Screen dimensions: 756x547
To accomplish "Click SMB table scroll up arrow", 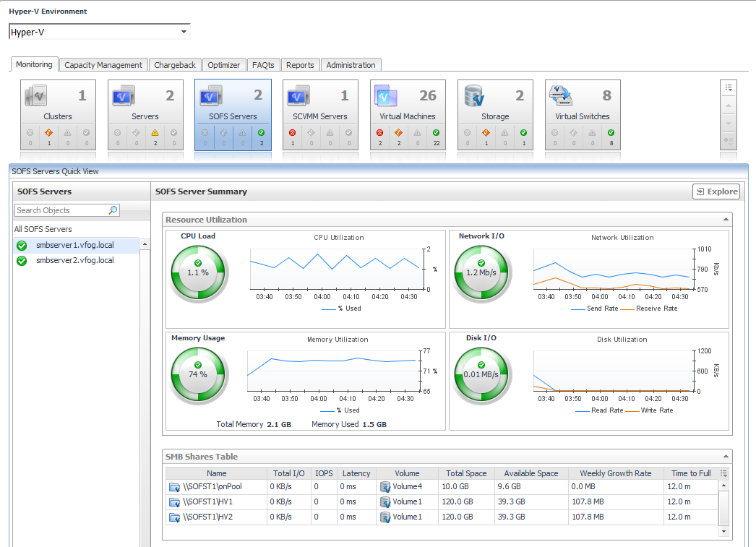I will (723, 486).
